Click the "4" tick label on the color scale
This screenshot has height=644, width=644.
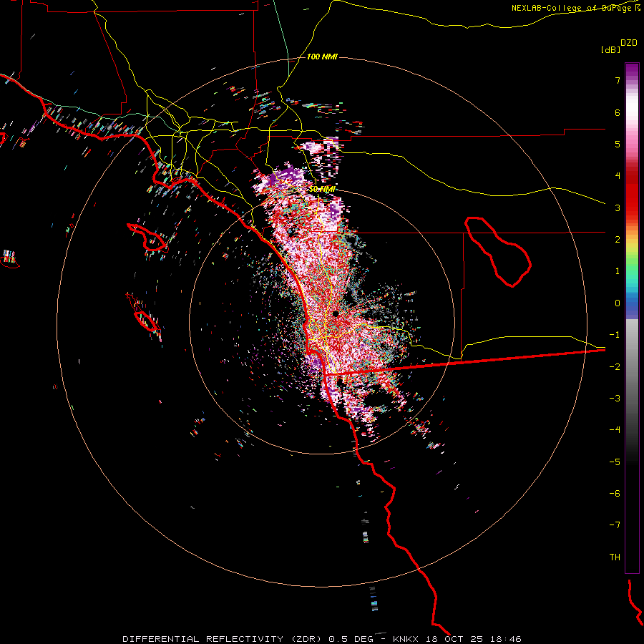pos(618,176)
